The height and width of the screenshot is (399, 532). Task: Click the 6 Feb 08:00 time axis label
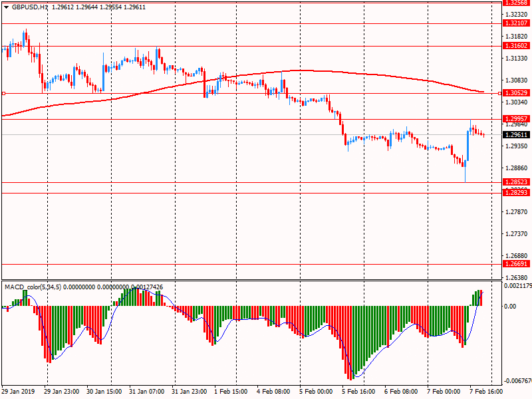(401, 392)
